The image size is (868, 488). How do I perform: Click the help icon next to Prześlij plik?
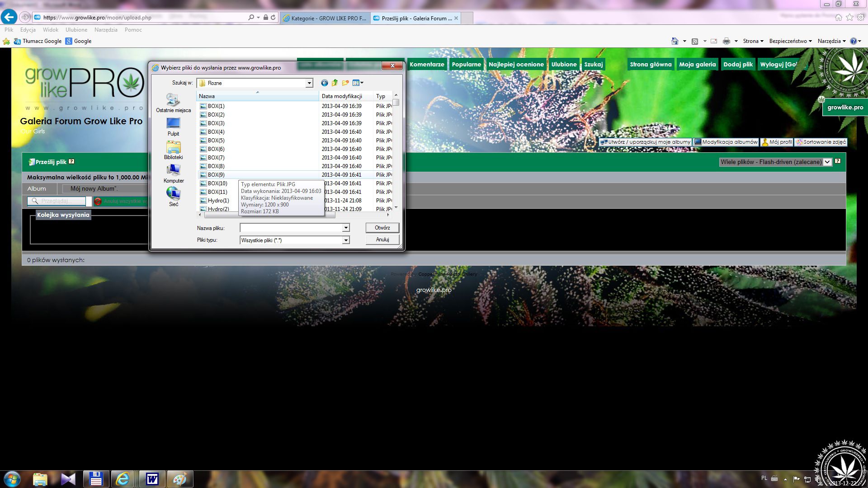coord(71,161)
